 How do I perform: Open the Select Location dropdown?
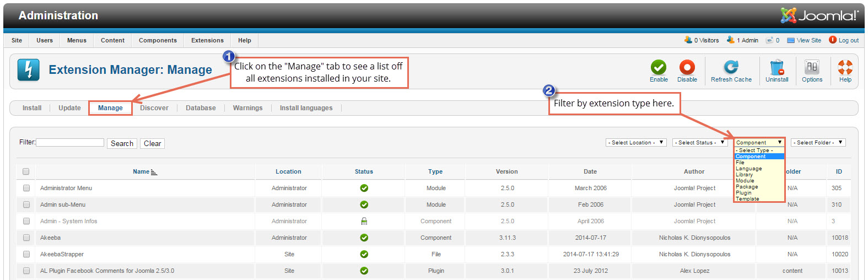(637, 142)
